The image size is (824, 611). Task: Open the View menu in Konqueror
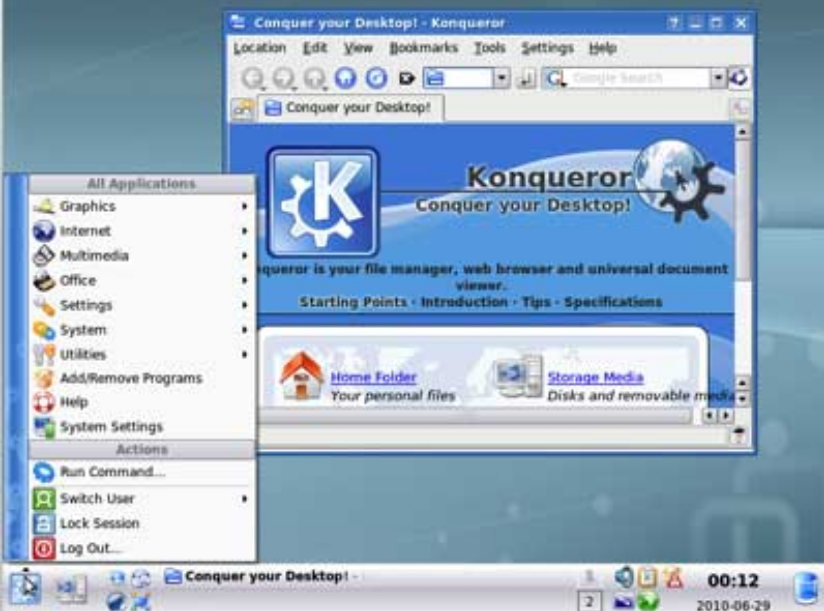pyautogui.click(x=358, y=48)
